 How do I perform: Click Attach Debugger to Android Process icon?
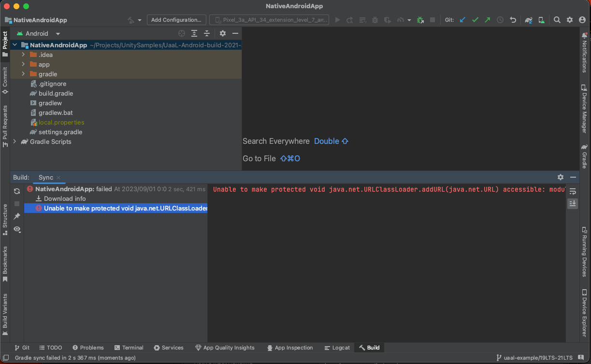click(420, 20)
